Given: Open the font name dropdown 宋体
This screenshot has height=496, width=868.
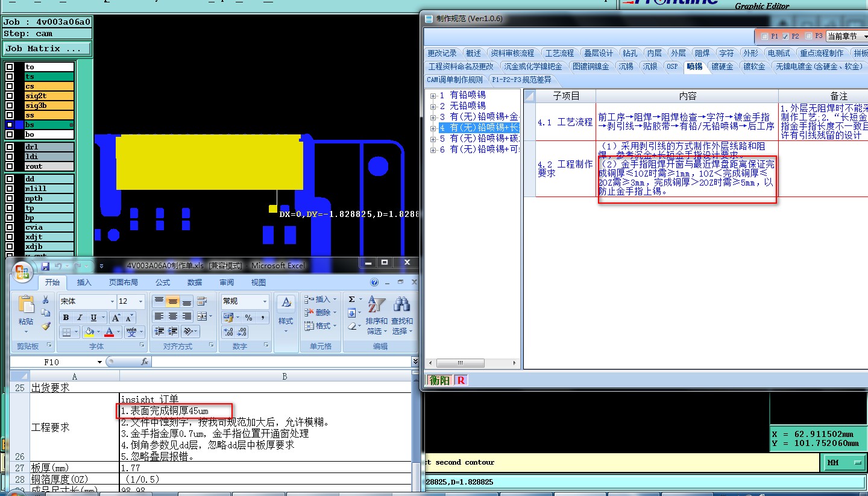Looking at the screenshot, I should pos(112,301).
